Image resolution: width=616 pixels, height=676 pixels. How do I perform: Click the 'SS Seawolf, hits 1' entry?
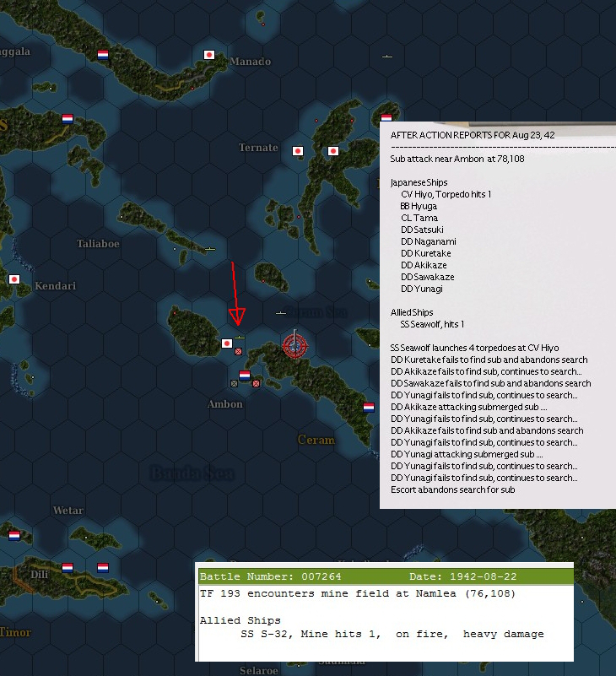432,324
